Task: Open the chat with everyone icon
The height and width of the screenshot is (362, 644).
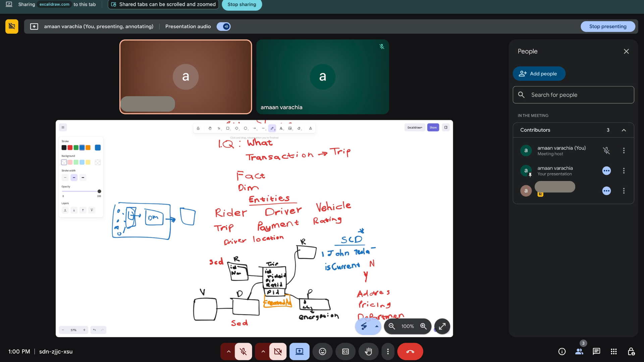Action: (x=596, y=351)
